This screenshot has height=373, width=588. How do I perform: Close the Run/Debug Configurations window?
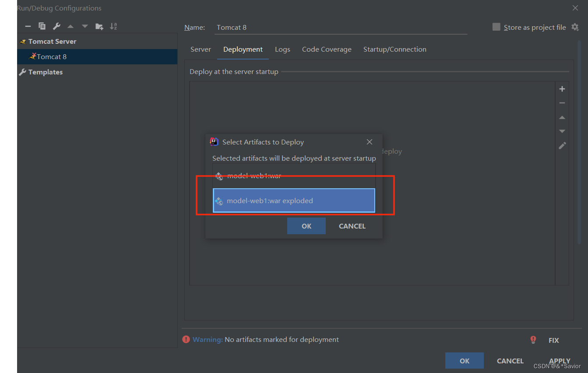575,8
